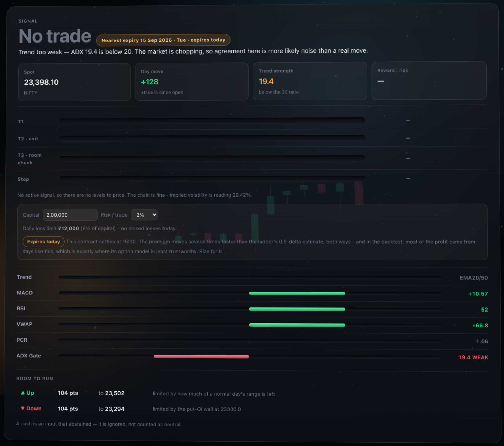
Task: Click the red Down triangle icon
Action: (23, 408)
